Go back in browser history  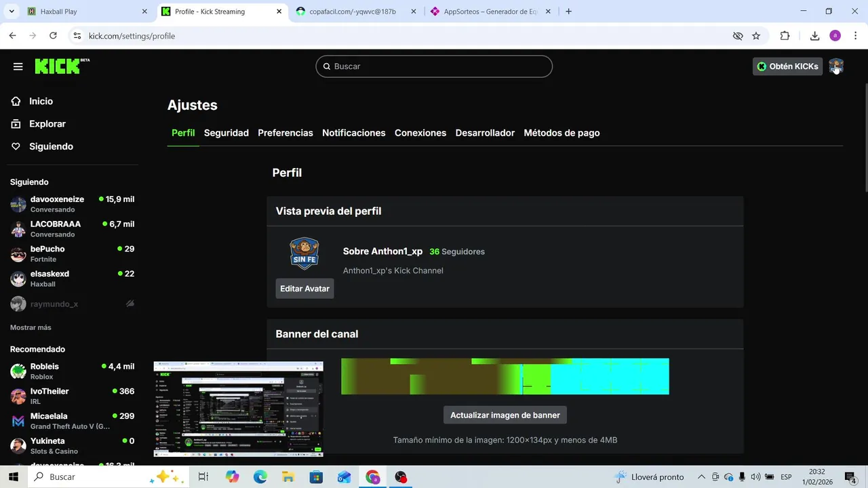pyautogui.click(x=12, y=36)
